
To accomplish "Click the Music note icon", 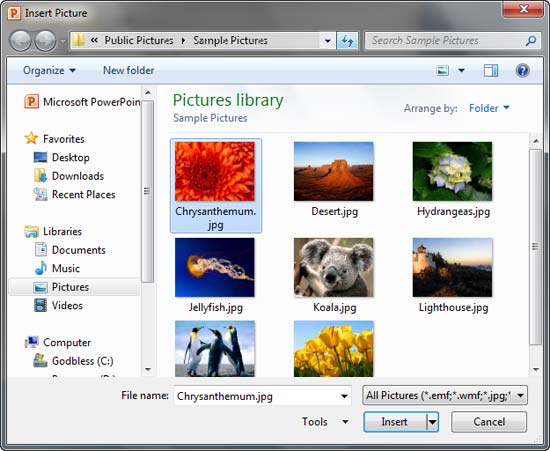I will tap(41, 268).
